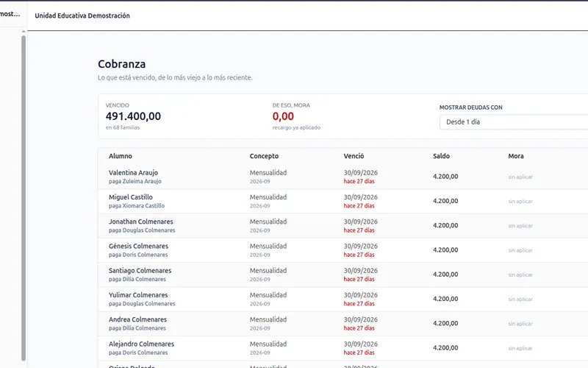Click 'paga Dilia Colmenares' under Santiago Colmenares
The width and height of the screenshot is (588, 368).
[137, 279]
